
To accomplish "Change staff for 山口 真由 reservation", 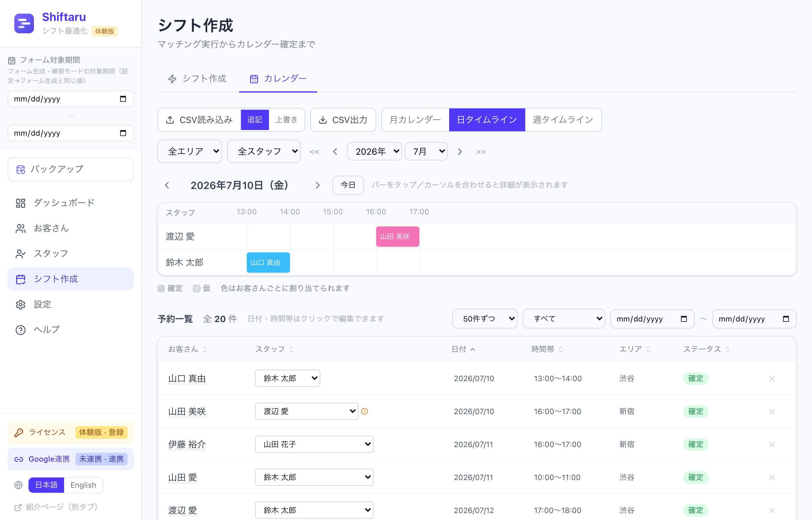I will click(x=287, y=378).
